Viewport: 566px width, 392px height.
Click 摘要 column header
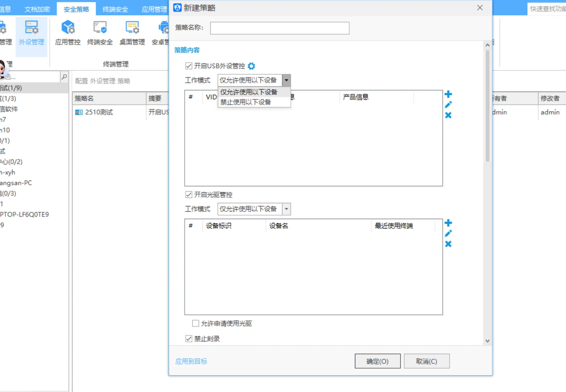coord(158,98)
